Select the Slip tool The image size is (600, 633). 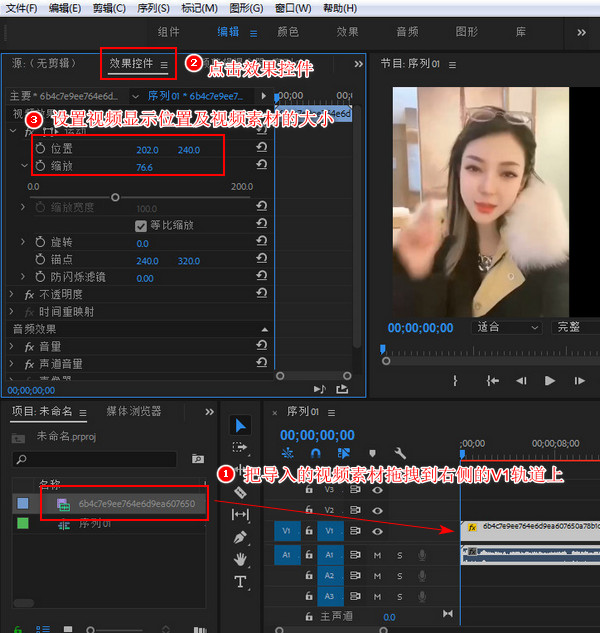240,514
